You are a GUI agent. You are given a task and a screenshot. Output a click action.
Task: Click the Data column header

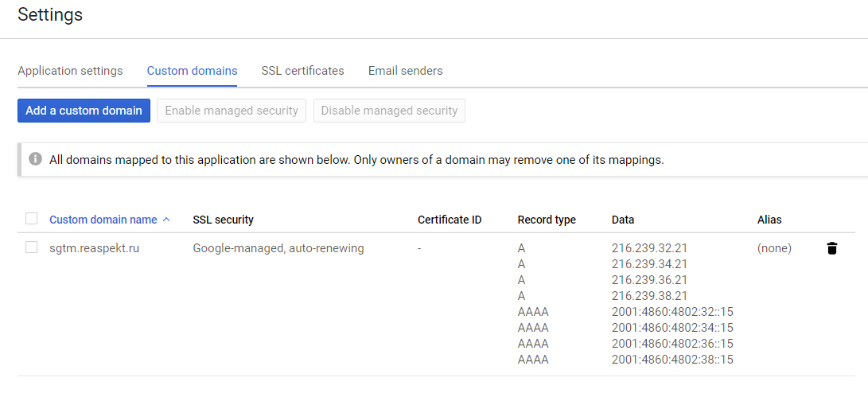(x=623, y=220)
